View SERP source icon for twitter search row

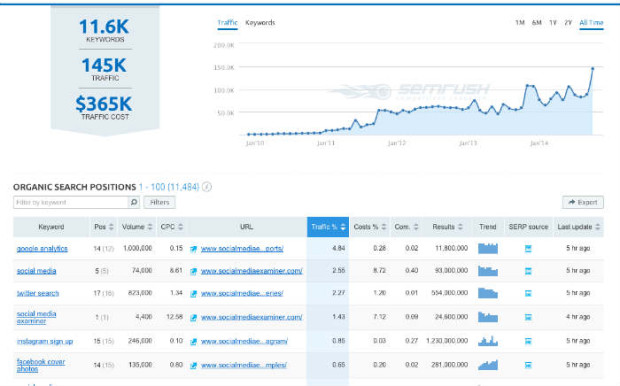(x=528, y=293)
